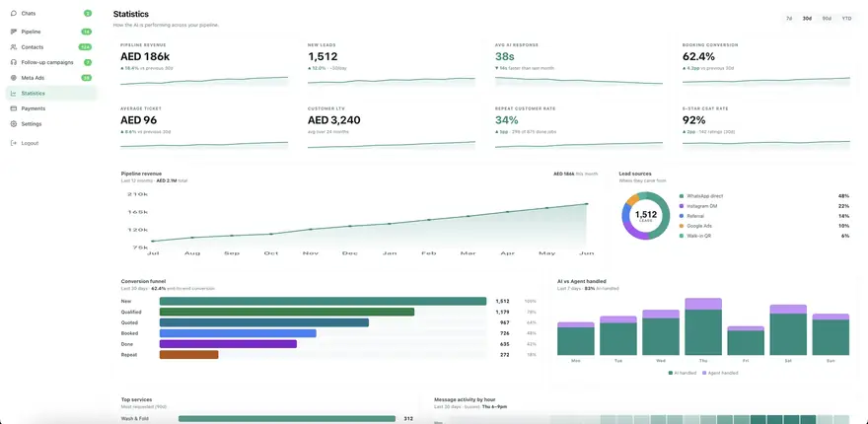868x424 pixels.
Task: Open the Settings menu label
Action: pyautogui.click(x=32, y=124)
